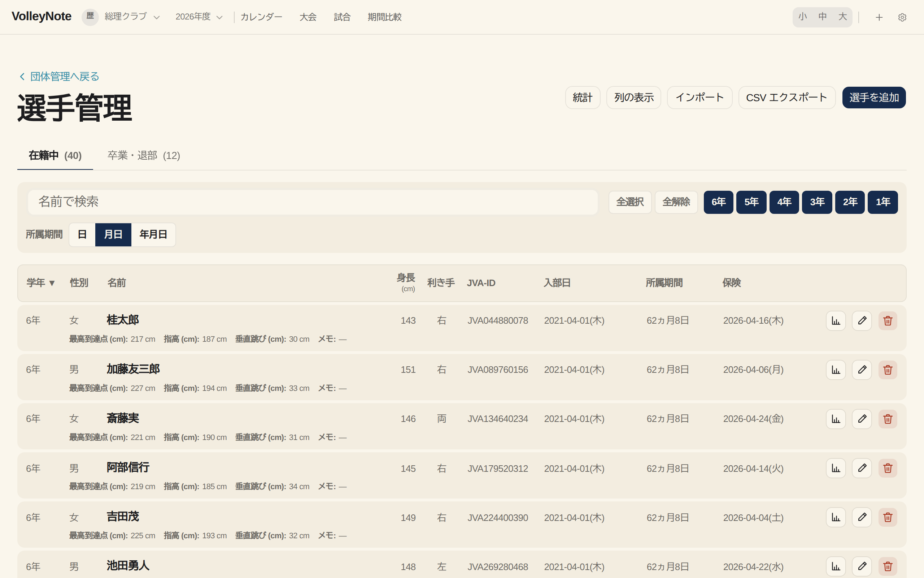Delete player 吉田茂 with trash icon

tap(888, 517)
